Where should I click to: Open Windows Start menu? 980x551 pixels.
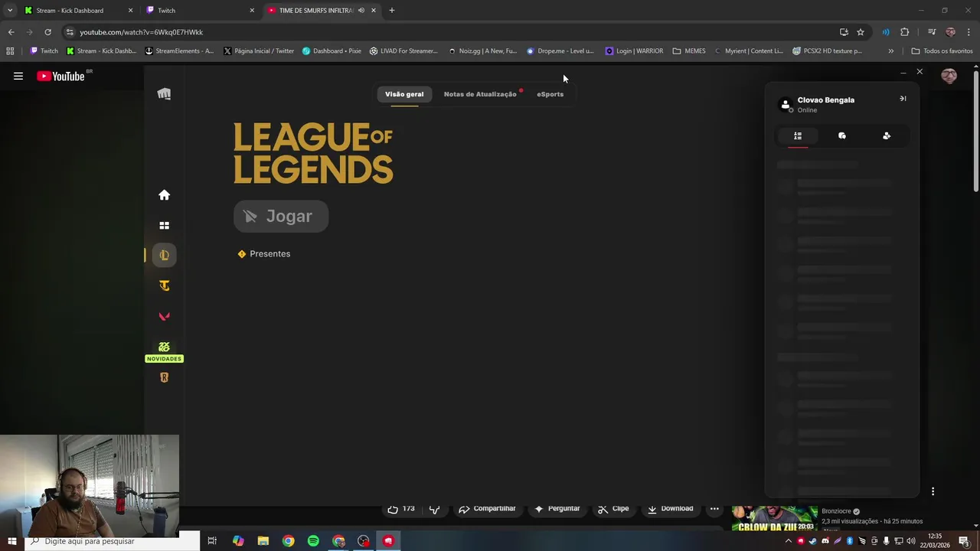[11, 541]
